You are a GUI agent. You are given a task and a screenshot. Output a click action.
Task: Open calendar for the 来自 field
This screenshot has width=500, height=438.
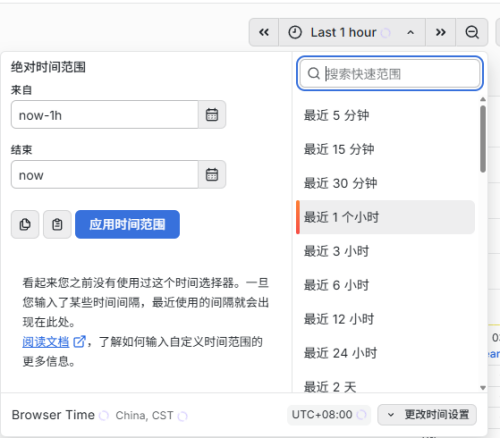coord(212,115)
